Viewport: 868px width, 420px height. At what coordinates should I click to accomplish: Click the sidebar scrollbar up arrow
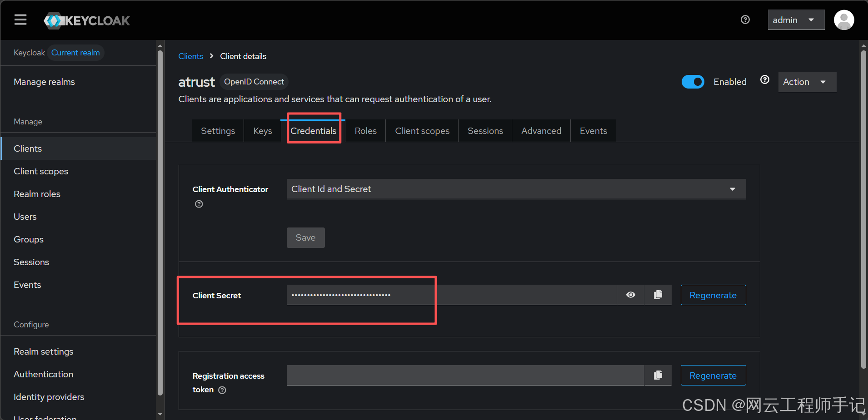tap(160, 45)
